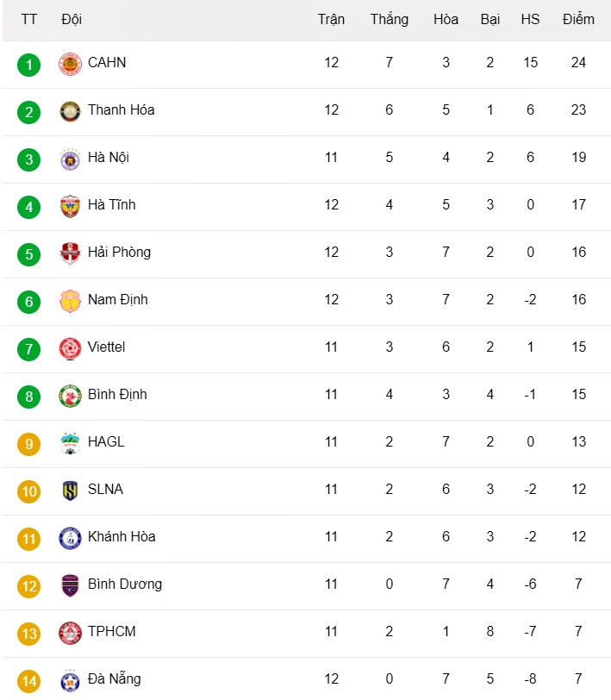Click the SLNA shield logo
The width and height of the screenshot is (611, 700).
[x=70, y=491]
